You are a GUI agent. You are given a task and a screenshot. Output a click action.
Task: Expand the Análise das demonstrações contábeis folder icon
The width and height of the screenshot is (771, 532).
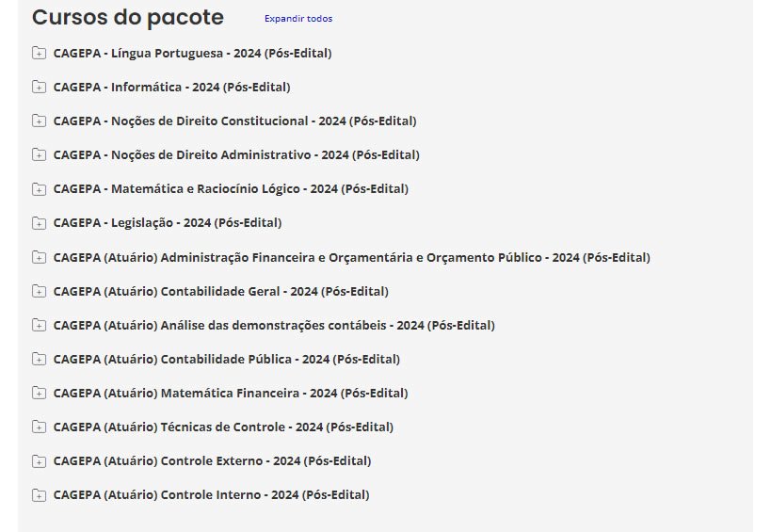coord(39,326)
